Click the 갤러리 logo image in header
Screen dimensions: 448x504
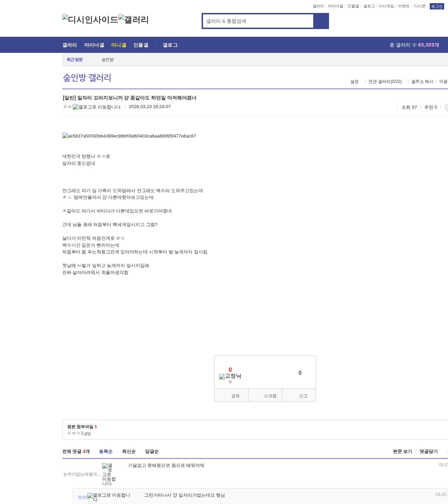tap(133, 20)
